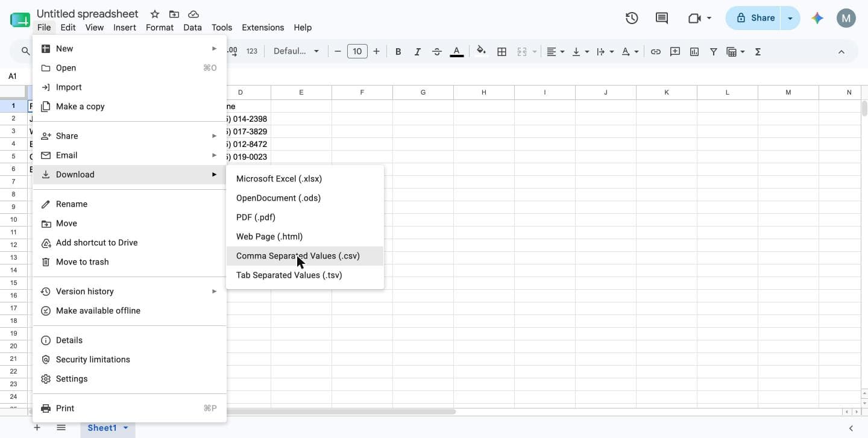This screenshot has width=868, height=438.
Task: Open the fill color bucket
Action: 481,52
